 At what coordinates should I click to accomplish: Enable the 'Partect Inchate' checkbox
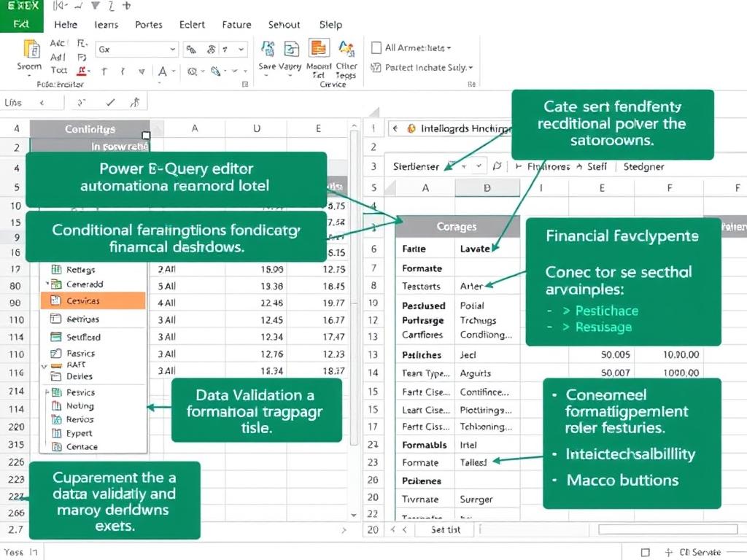375,66
